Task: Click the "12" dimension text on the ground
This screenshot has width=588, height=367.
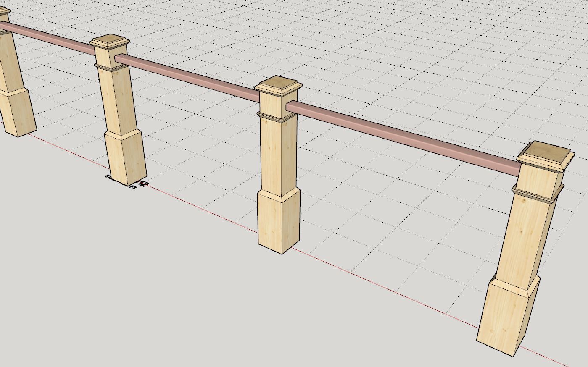Action: 143,183
